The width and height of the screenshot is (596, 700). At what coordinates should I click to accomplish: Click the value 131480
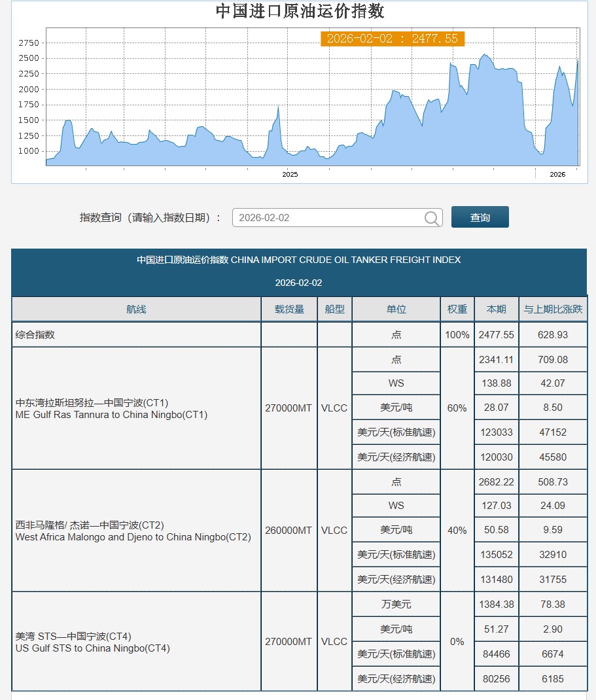(497, 580)
